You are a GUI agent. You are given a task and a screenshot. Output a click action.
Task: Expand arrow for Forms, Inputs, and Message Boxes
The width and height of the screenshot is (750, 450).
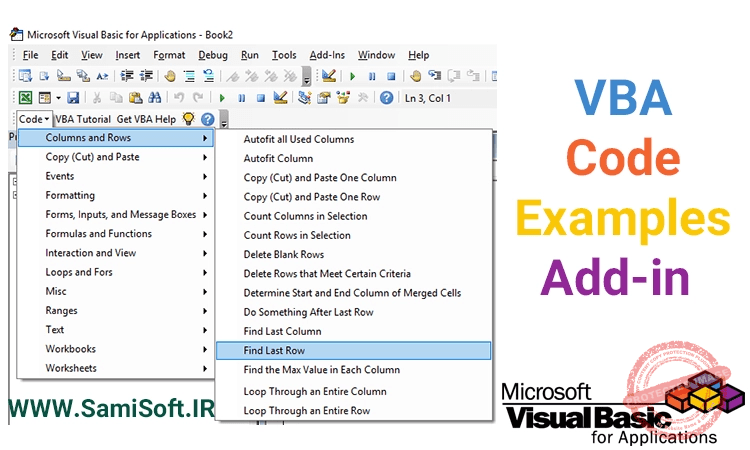tap(205, 215)
